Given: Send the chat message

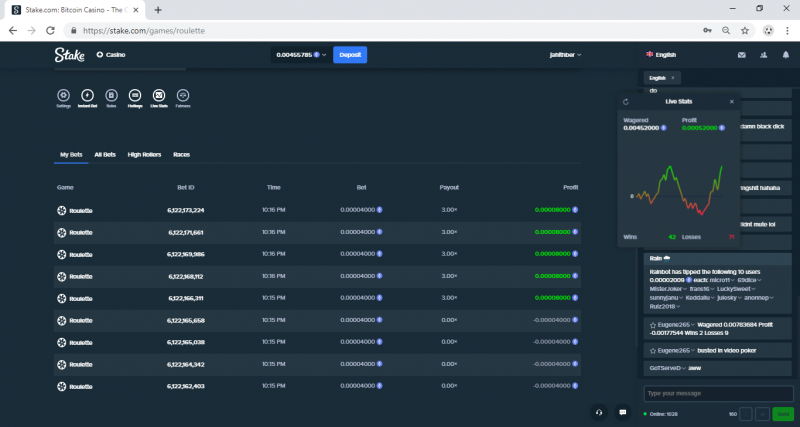Looking at the screenshot, I should pos(783,414).
